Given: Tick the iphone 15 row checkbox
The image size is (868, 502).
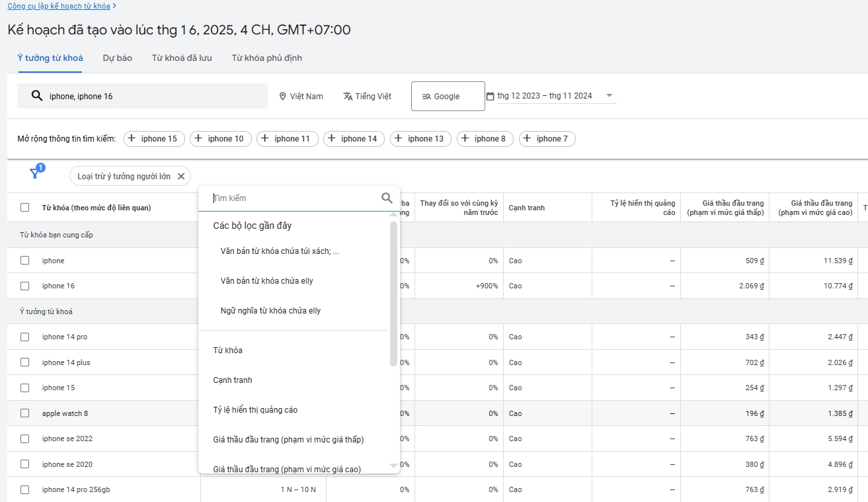Looking at the screenshot, I should (25, 388).
